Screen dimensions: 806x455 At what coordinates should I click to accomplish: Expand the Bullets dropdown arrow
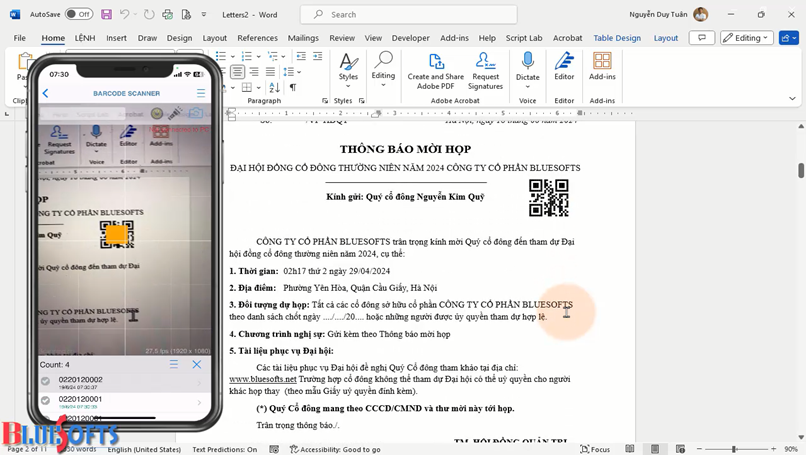click(232, 57)
